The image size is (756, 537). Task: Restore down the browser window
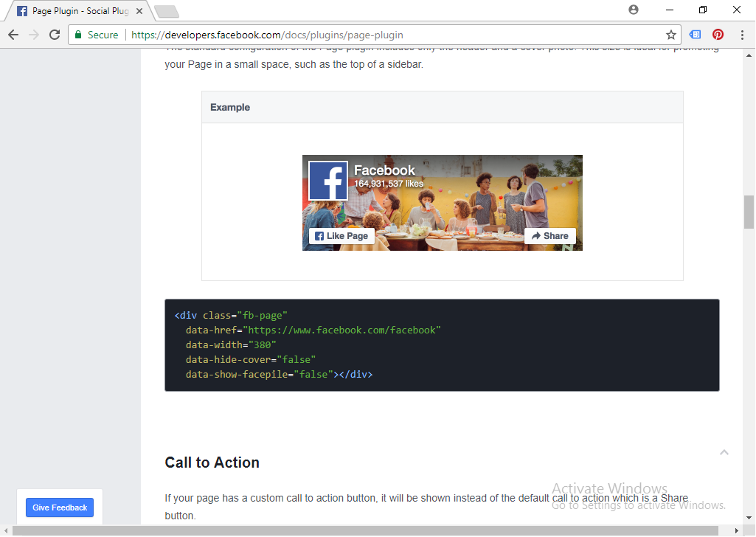[x=703, y=10]
